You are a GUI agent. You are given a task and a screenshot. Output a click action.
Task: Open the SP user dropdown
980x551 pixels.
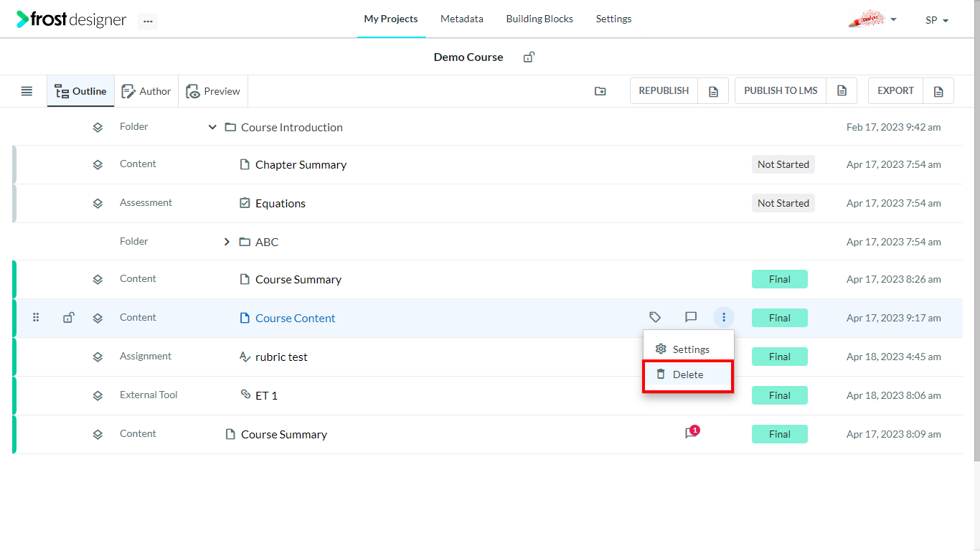tap(937, 20)
